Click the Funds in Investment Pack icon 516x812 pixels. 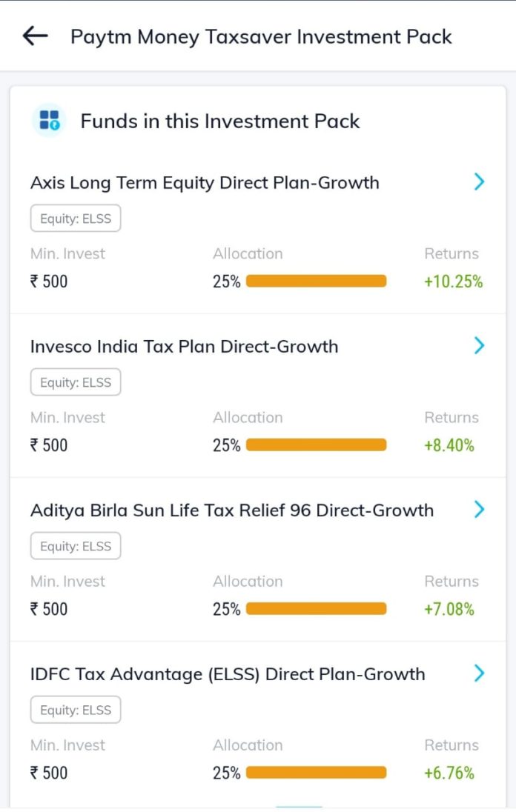pyautogui.click(x=50, y=121)
